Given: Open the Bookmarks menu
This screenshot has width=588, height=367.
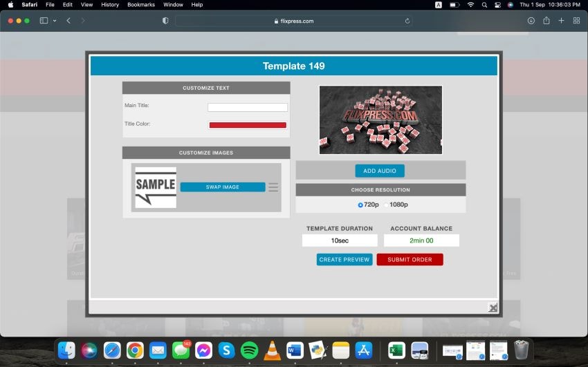Looking at the screenshot, I should (141, 5).
